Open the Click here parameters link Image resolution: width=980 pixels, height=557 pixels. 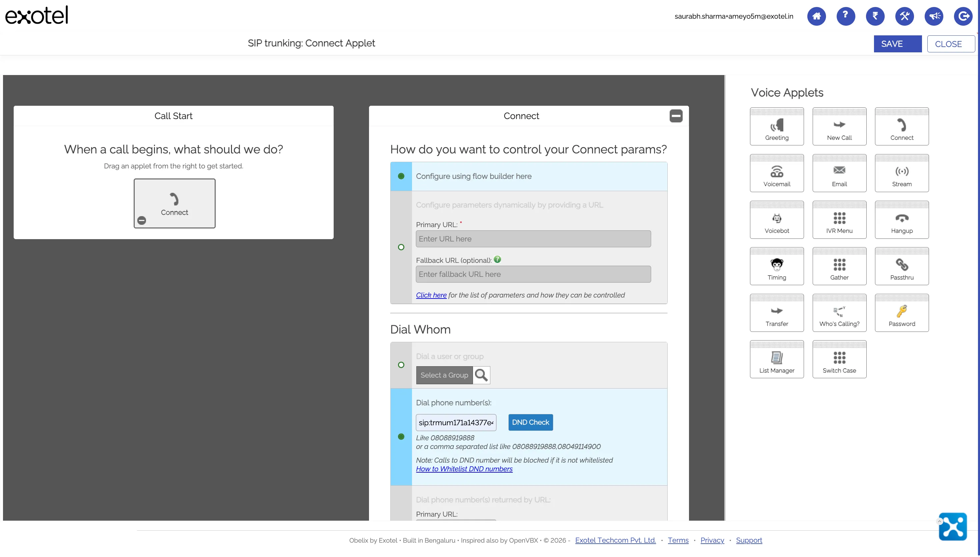click(x=431, y=295)
